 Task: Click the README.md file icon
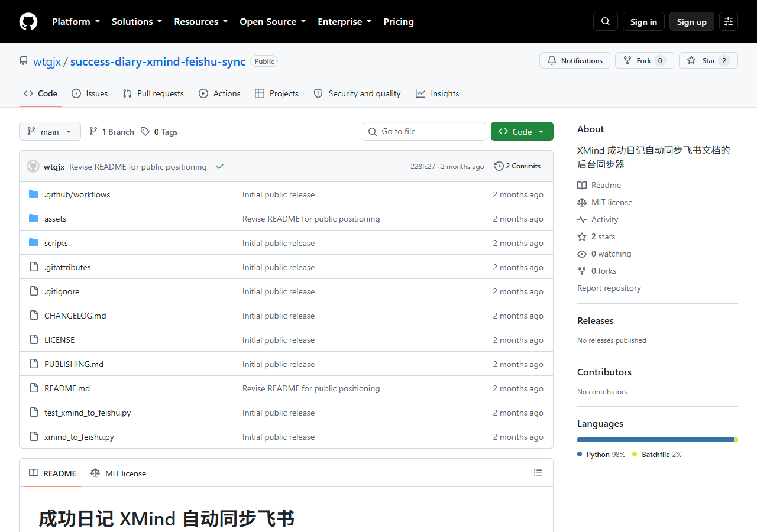(34, 388)
